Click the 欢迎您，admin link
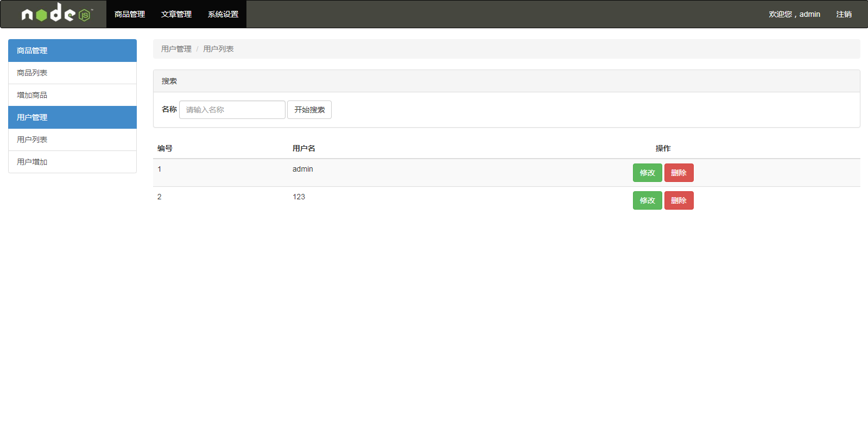This screenshot has height=428, width=868. click(x=794, y=14)
